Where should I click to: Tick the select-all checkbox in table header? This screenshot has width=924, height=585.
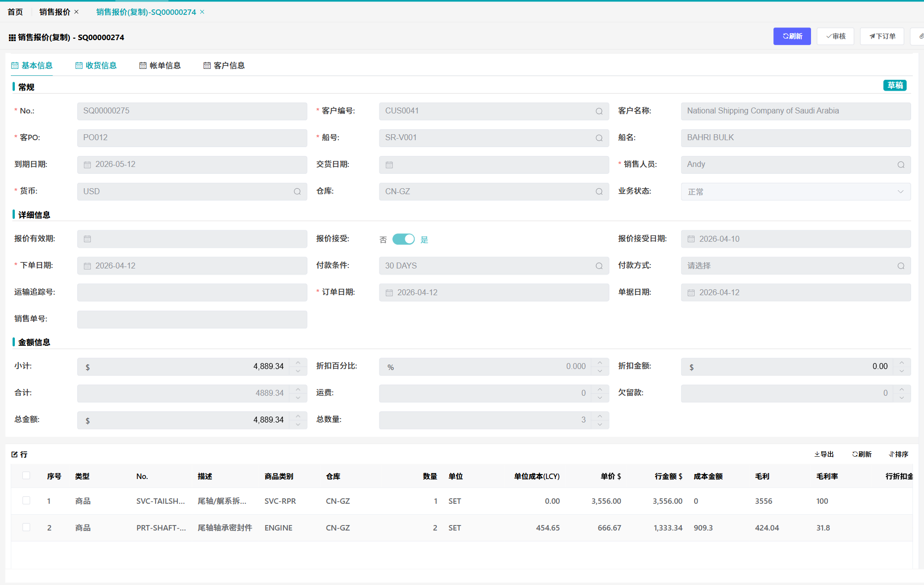(26, 476)
